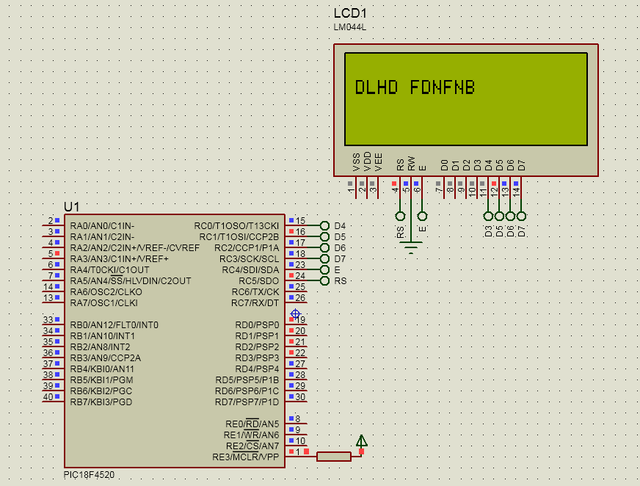The width and height of the screenshot is (640, 486).
Task: Click the RB0/AN12/FLT0/INT0 pin name
Action: [x=114, y=325]
